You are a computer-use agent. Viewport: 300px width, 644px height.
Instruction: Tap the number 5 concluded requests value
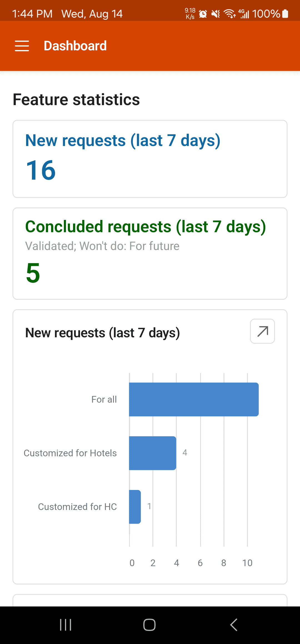[33, 273]
